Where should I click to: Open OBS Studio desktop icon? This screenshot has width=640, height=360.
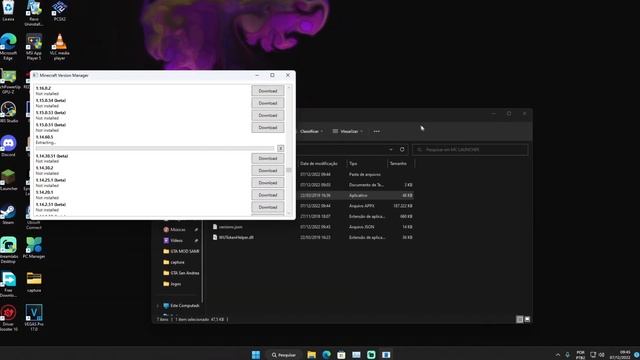pyautogui.click(x=8, y=112)
